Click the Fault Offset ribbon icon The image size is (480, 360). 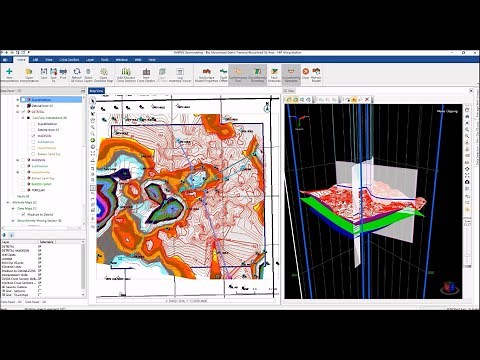223,71
